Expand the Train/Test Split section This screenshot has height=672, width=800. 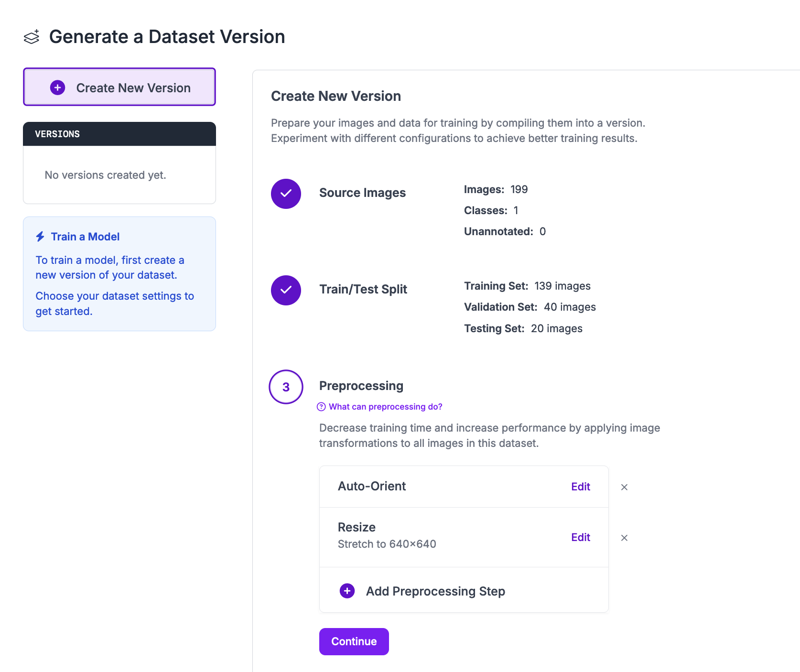363,289
